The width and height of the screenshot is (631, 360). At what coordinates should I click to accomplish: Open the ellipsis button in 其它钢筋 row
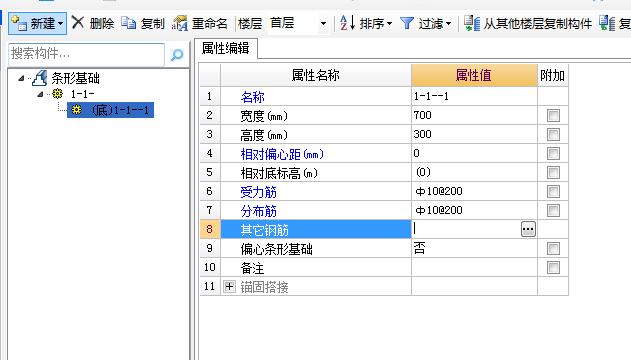pyautogui.click(x=528, y=229)
